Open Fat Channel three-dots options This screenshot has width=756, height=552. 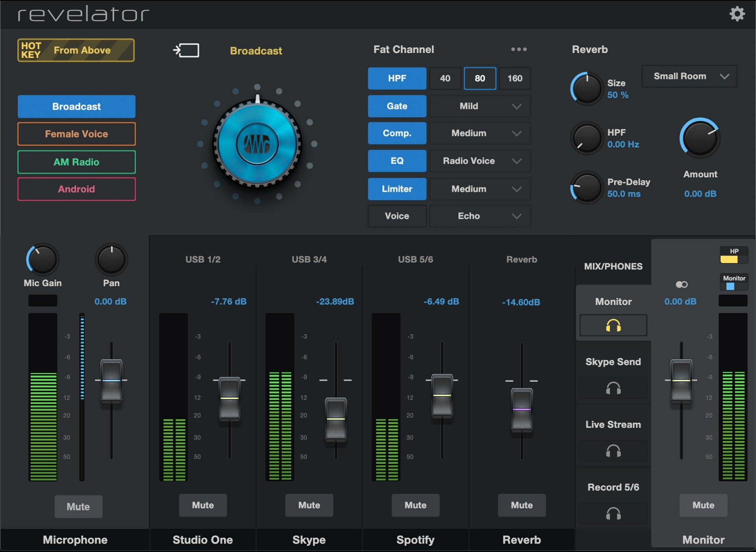pyautogui.click(x=519, y=50)
